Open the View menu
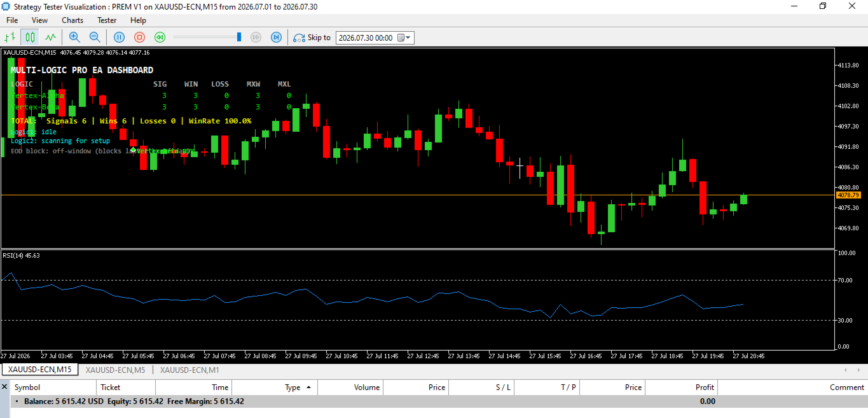 (39, 20)
